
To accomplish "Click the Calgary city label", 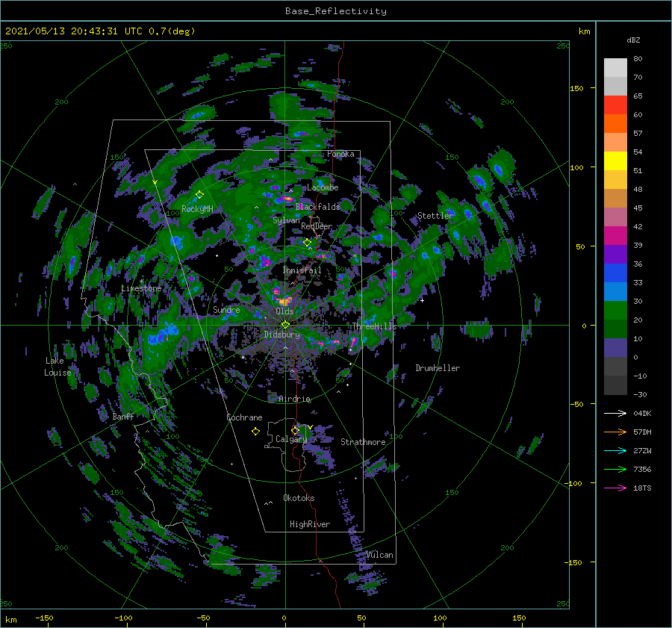I will 291,439.
